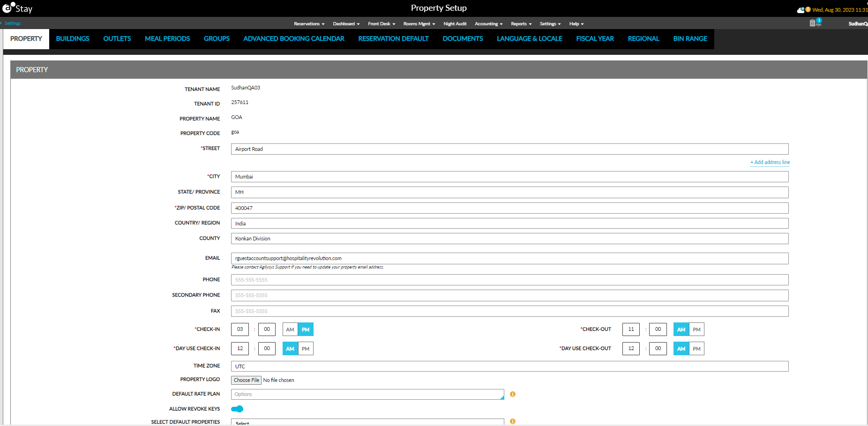Click Choose File for property logo

(x=246, y=380)
